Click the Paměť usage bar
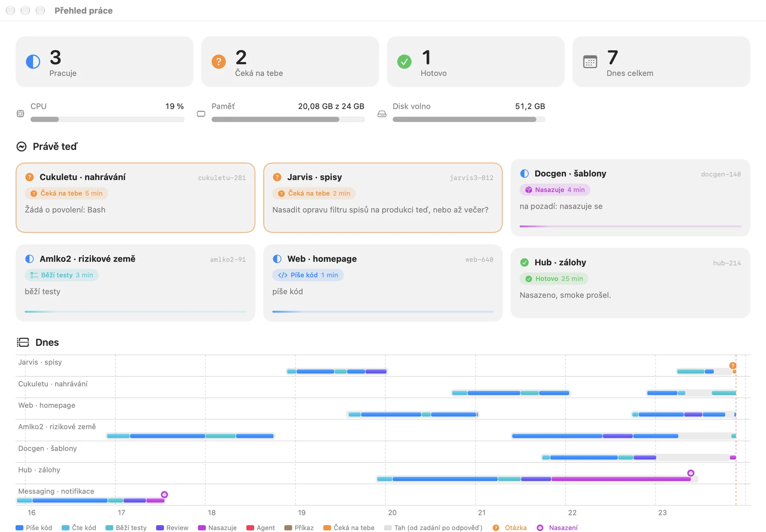 tap(288, 119)
